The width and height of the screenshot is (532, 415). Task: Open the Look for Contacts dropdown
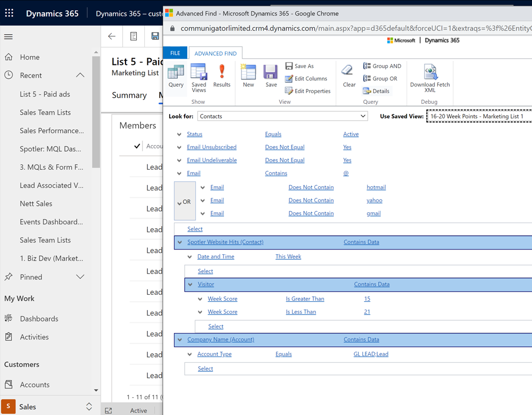[282, 116]
